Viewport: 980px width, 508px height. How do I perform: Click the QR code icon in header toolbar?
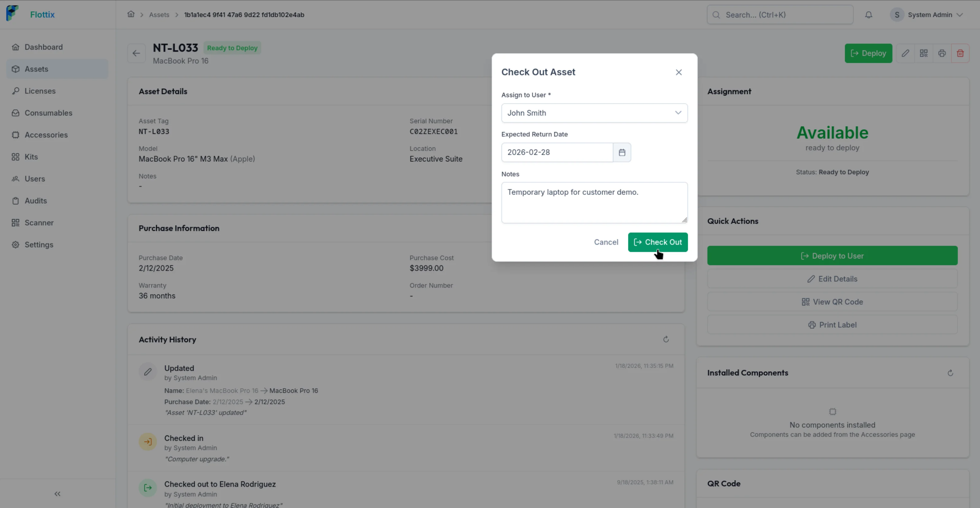pyautogui.click(x=923, y=53)
